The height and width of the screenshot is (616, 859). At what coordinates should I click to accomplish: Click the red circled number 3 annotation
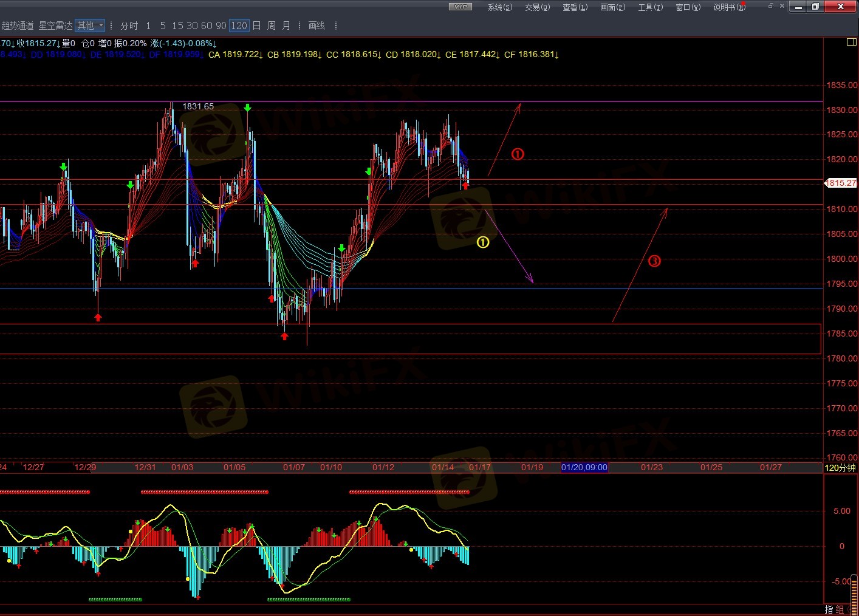click(654, 261)
